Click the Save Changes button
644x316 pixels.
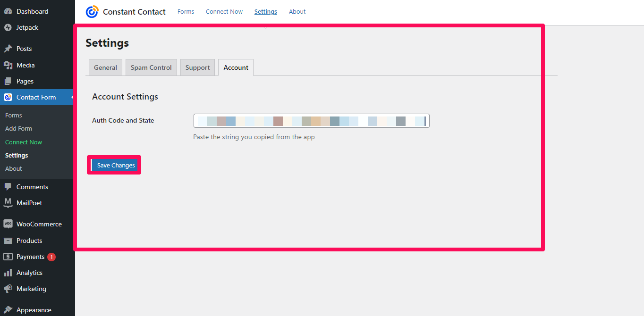116,165
